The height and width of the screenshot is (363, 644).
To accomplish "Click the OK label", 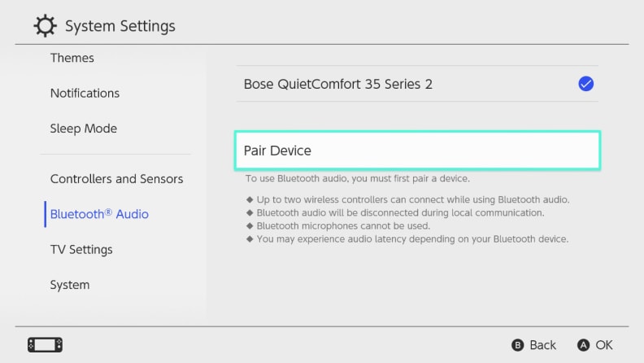I will coord(604,345).
